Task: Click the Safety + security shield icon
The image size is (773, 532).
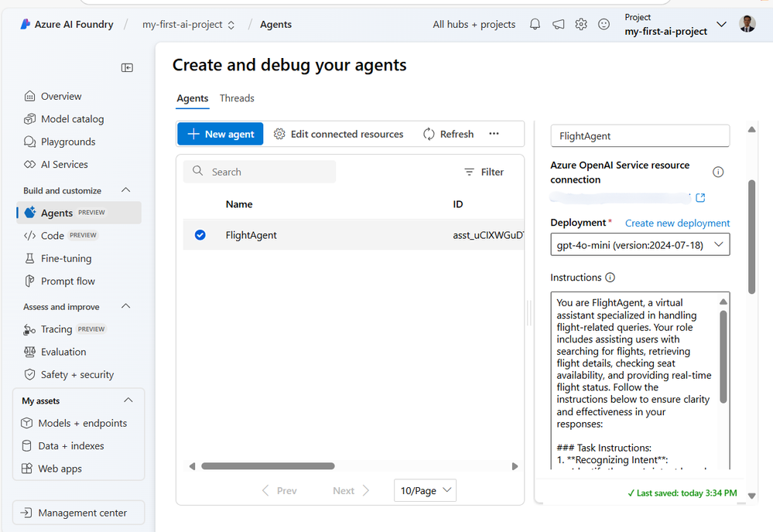Action: click(29, 374)
